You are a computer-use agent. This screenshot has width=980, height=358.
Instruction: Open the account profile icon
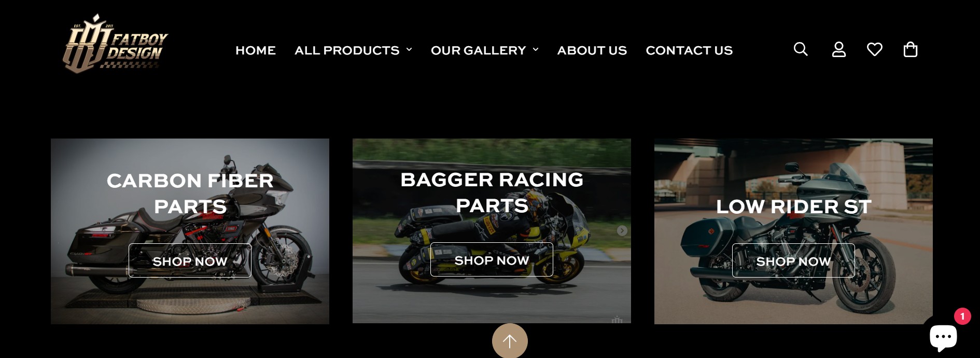[838, 49]
